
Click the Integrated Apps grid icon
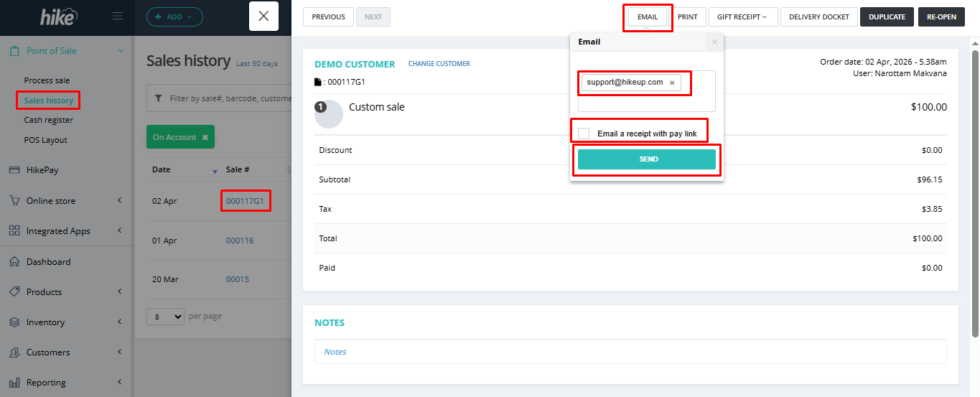tap(14, 231)
